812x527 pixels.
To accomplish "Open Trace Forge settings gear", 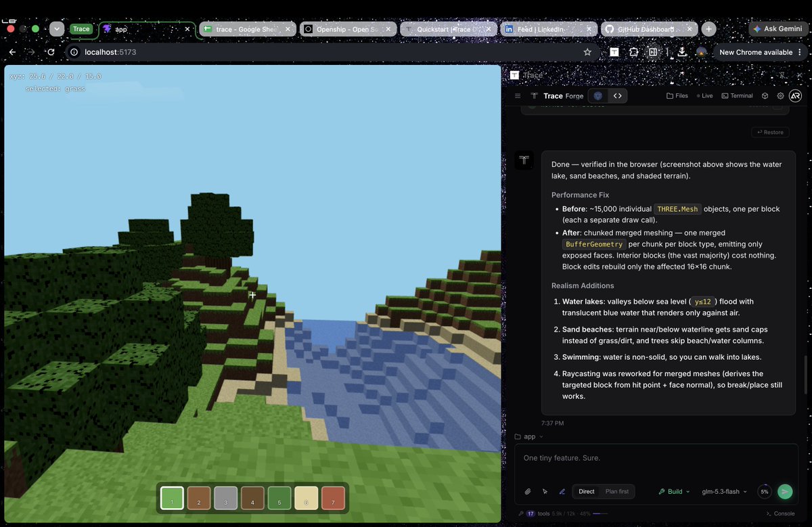I will pyautogui.click(x=780, y=96).
